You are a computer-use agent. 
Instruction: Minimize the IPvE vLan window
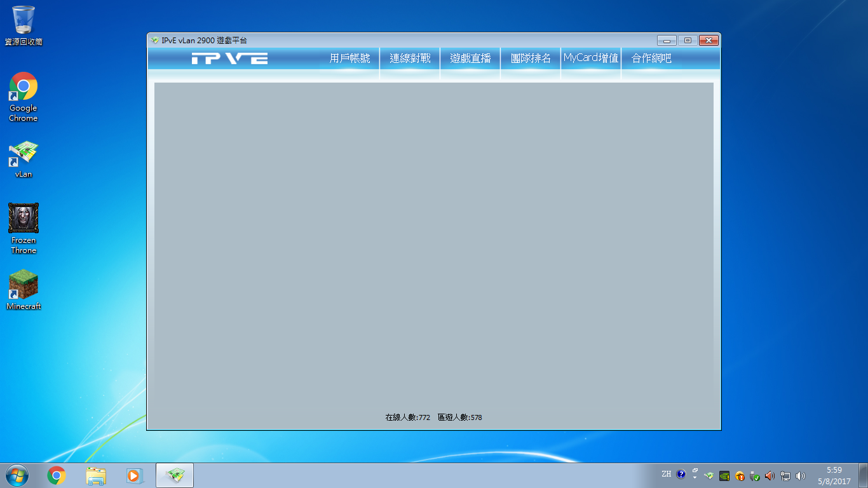(667, 41)
